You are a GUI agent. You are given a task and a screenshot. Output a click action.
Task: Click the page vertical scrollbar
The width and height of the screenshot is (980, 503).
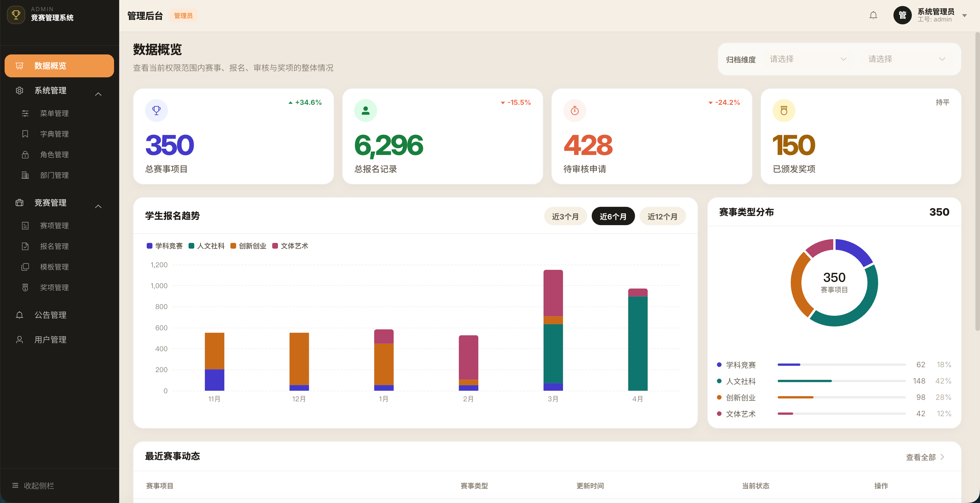pyautogui.click(x=977, y=182)
